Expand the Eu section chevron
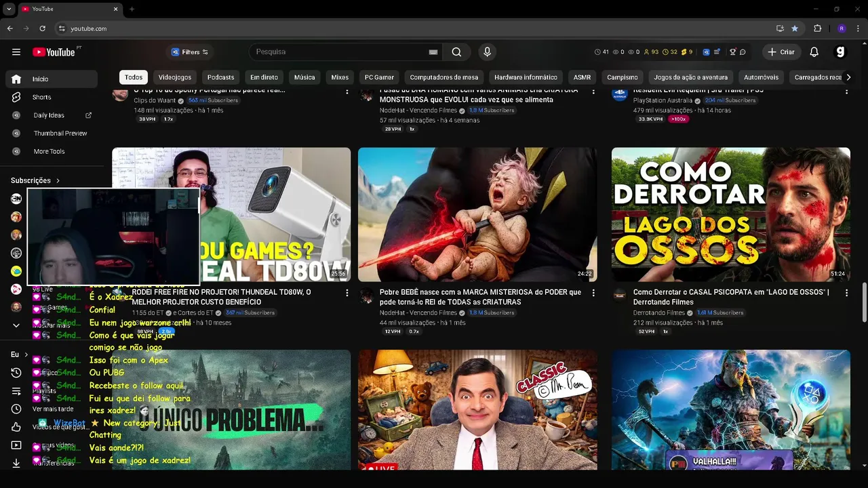Screen dimensions: 868x488 click(26, 354)
